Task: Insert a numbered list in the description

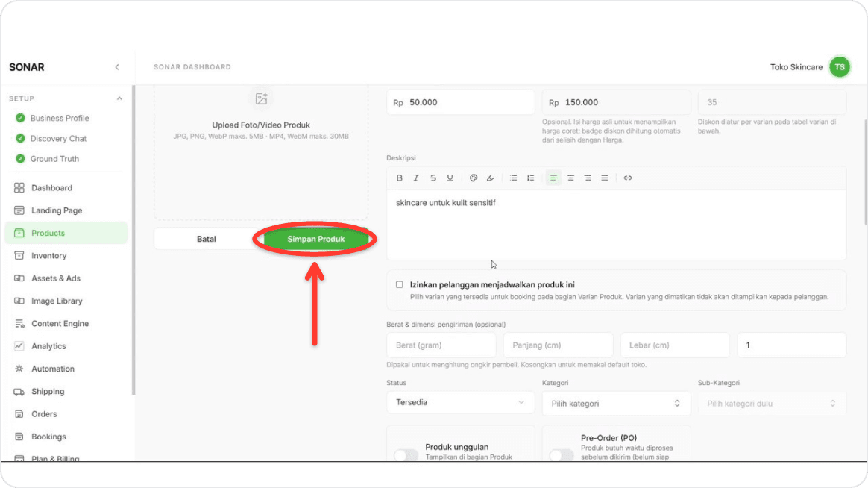Action: tap(530, 178)
